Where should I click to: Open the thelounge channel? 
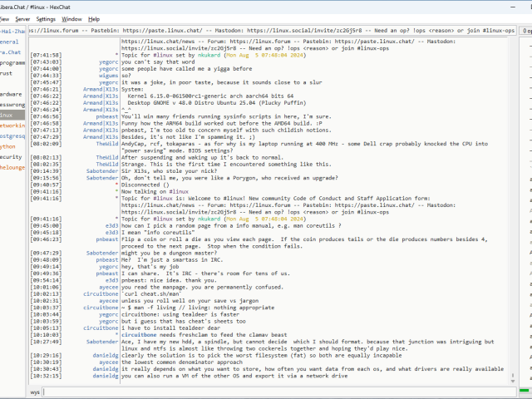[x=12, y=166]
